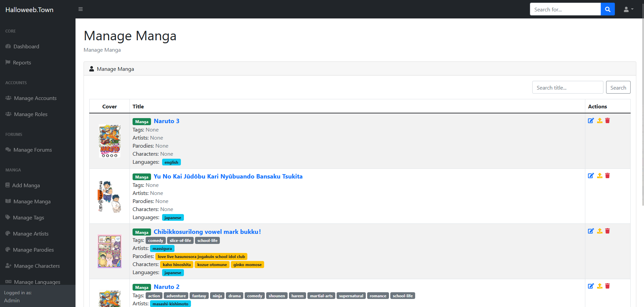Image resolution: width=644 pixels, height=307 pixels.
Task: Open Yu No Kai Jūdōbu Kari title link
Action: pyautogui.click(x=228, y=176)
